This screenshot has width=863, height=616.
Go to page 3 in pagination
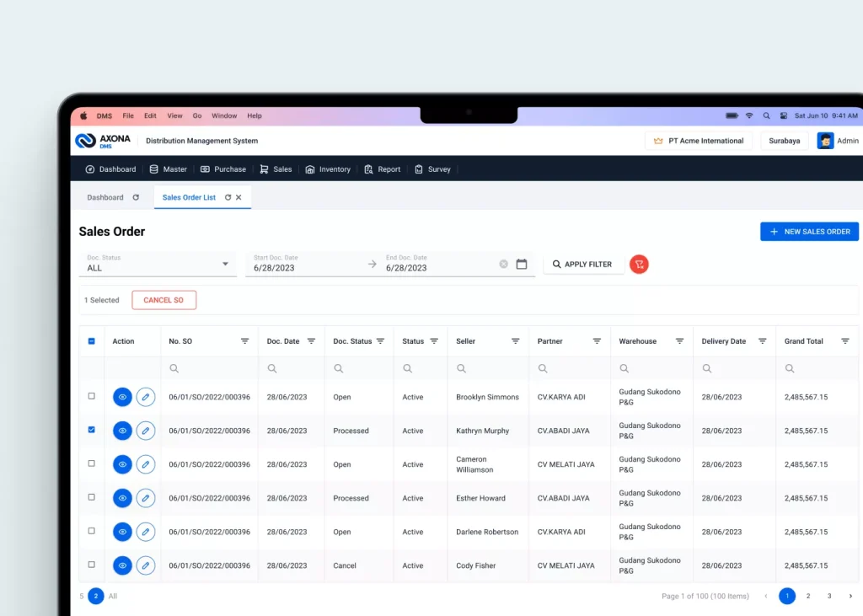click(829, 596)
